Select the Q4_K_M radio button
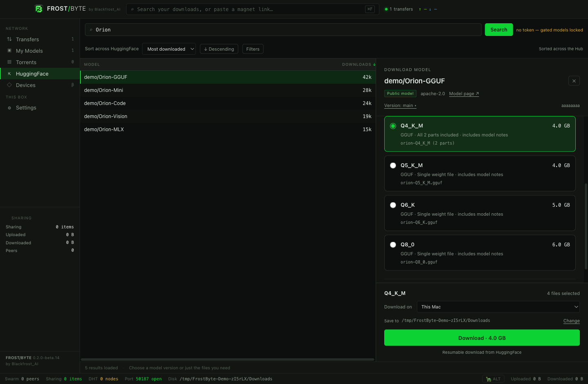 pyautogui.click(x=393, y=126)
